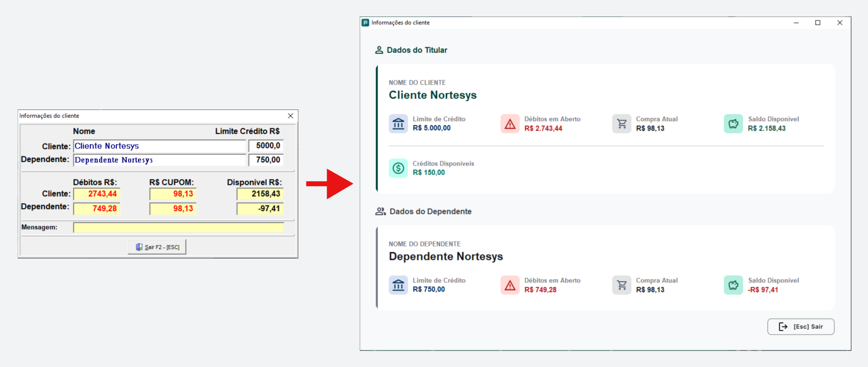Click the green value R$ 2.158,43
This screenshot has width=868, height=367.
click(x=767, y=129)
